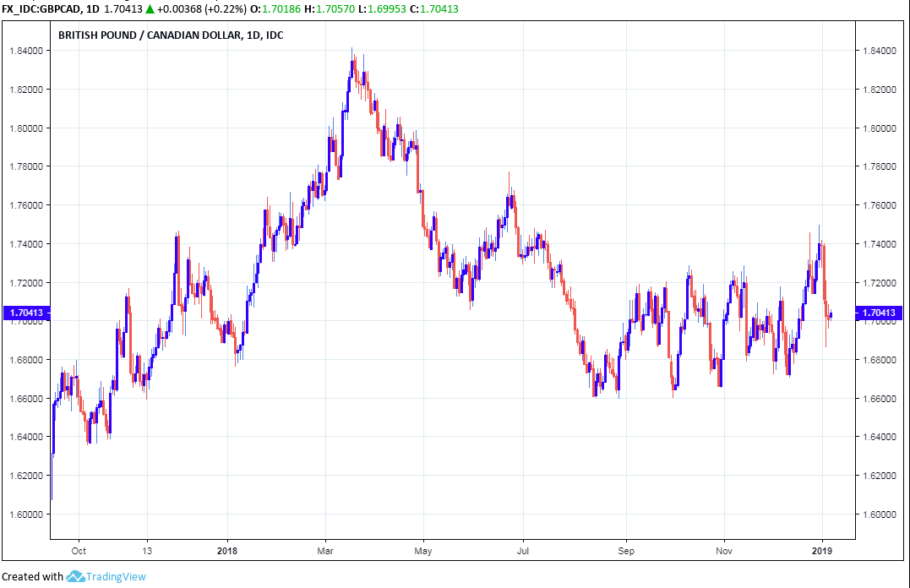Screen dimensions: 910x588
Task: Click the blue 1.70413 price tag on right axis
Action: click(879, 313)
